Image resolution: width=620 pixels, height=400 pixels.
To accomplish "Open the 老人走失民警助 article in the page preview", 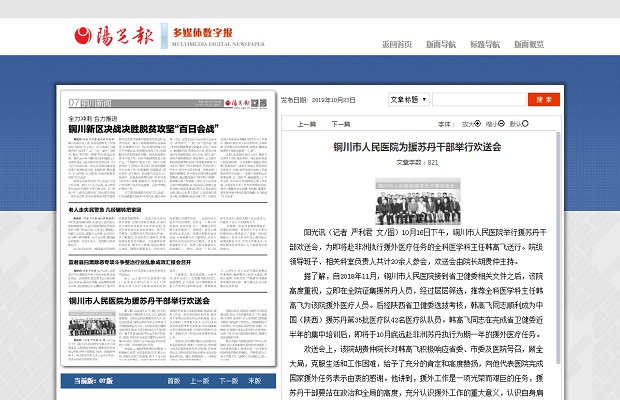I will (x=105, y=209).
